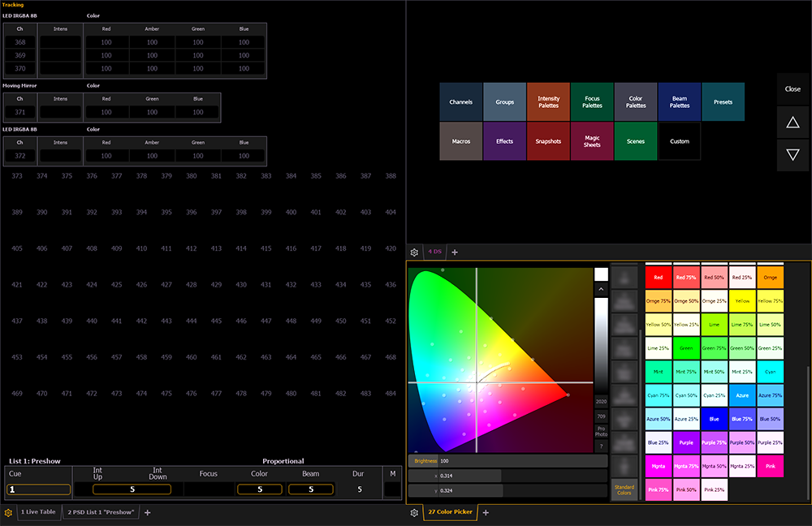The width and height of the screenshot is (812, 526).
Task: Open the gear menu beside Color Picker tab
Action: (414, 513)
